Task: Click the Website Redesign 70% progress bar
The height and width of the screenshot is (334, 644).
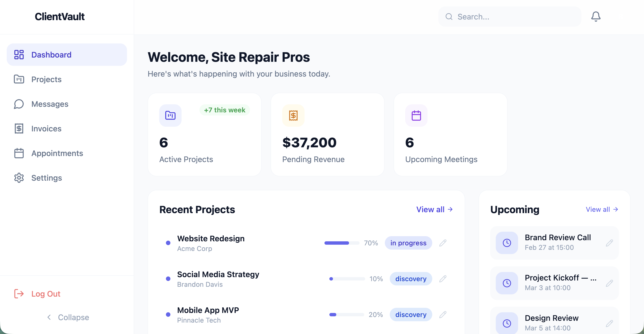Action: [x=342, y=243]
